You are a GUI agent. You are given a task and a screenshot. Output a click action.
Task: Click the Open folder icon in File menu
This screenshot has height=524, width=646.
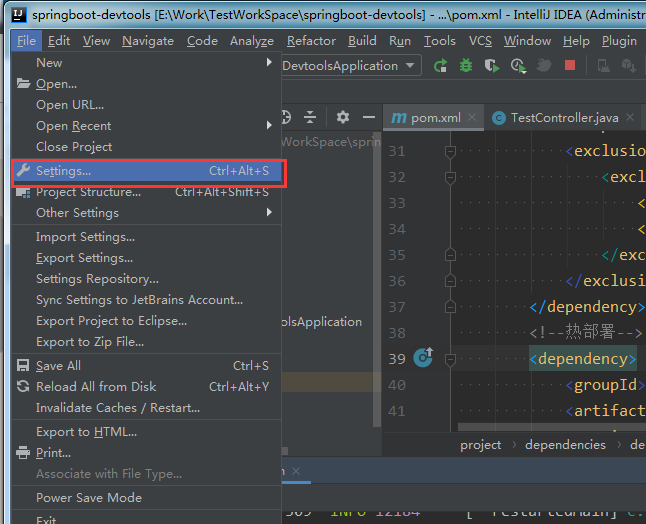[23, 84]
